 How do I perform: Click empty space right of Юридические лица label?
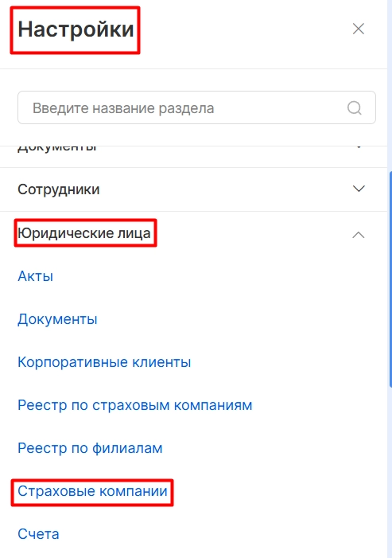249,233
